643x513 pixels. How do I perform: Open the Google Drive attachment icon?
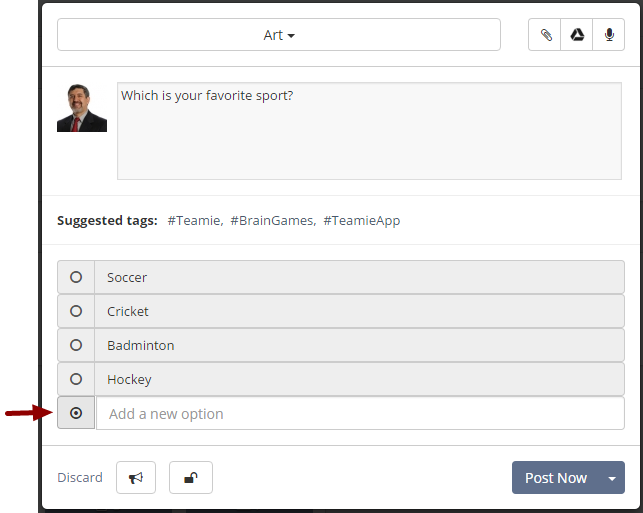pyautogui.click(x=577, y=35)
